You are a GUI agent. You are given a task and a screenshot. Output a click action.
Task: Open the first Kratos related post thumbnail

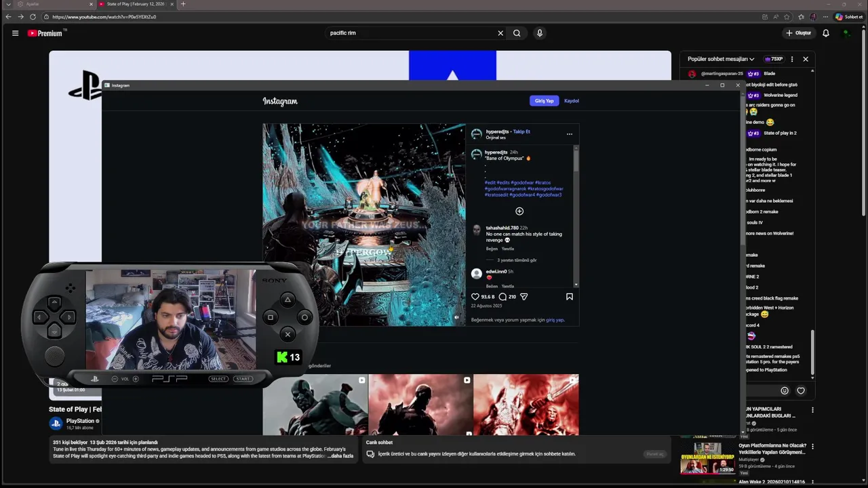(x=315, y=405)
